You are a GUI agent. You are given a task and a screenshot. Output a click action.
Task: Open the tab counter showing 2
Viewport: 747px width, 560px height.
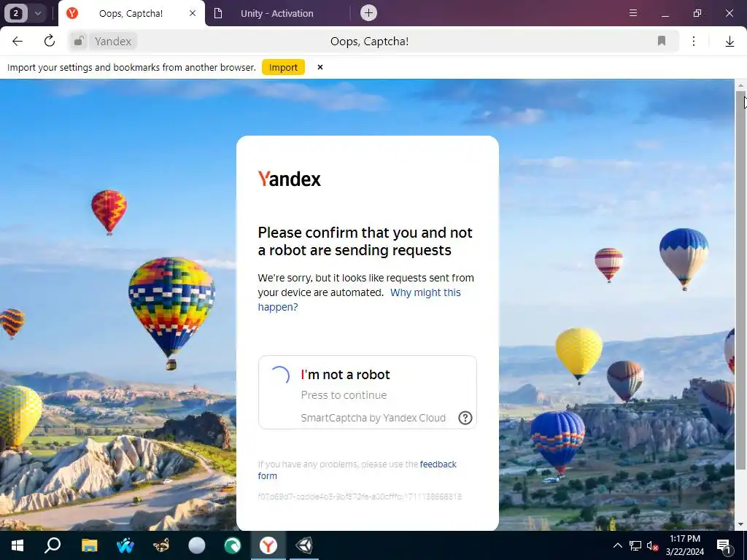tap(16, 13)
